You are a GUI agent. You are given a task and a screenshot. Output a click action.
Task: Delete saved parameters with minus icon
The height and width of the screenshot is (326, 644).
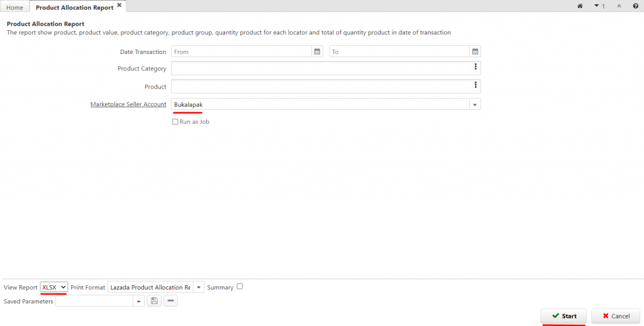coord(171,301)
